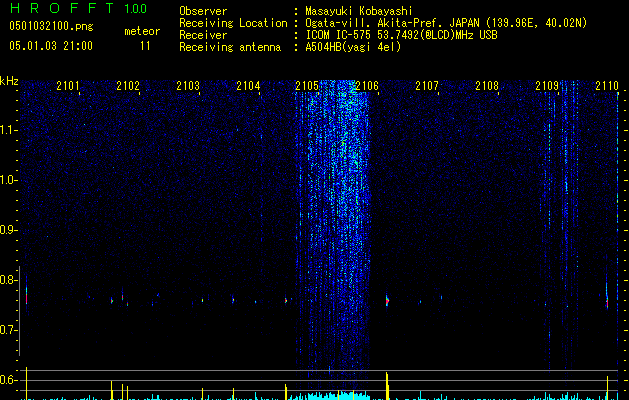The width and height of the screenshot is (629, 400).
Task: Click the 0.6 kHz frequency label
Action: point(8,380)
